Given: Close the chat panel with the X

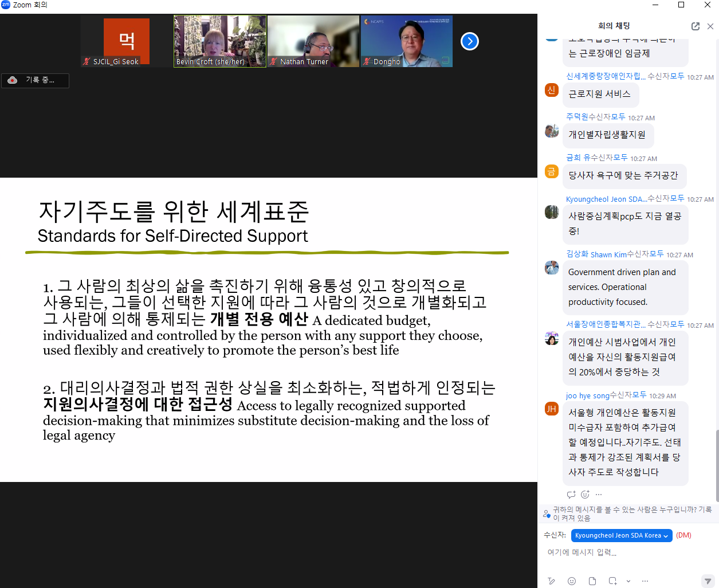Looking at the screenshot, I should tap(710, 26).
